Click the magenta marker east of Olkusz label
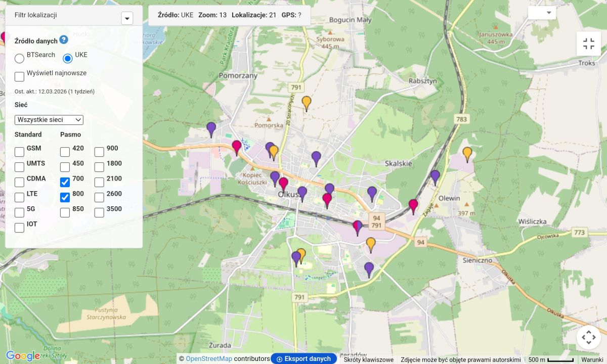The image size is (607, 364). (x=327, y=200)
